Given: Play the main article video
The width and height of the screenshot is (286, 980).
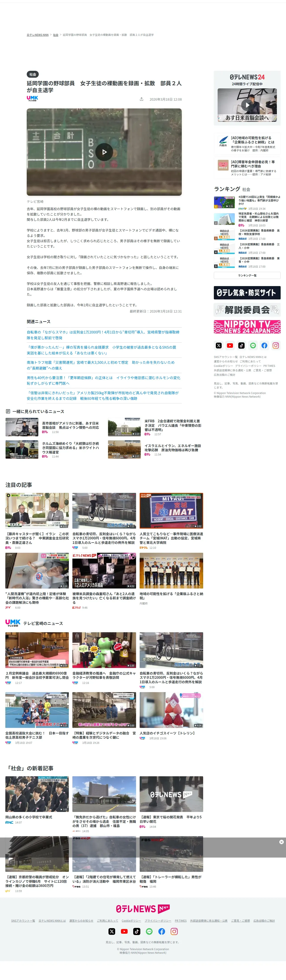Looking at the screenshot, I should click(104, 152).
